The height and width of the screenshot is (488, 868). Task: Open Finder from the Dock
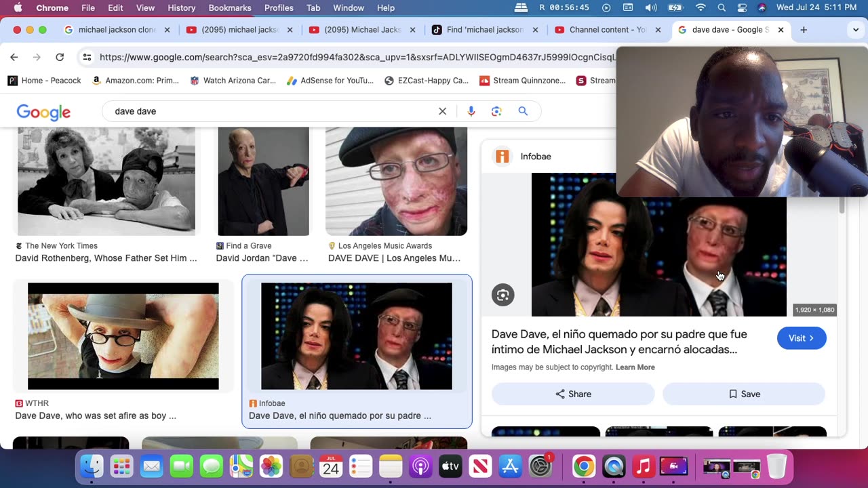tap(92, 466)
